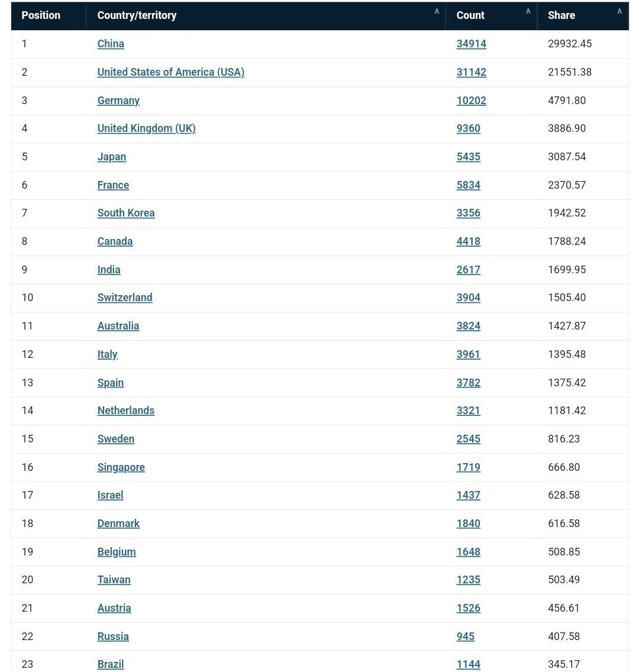Click the sort arrow in Count header
639x672 pixels.
[528, 11]
